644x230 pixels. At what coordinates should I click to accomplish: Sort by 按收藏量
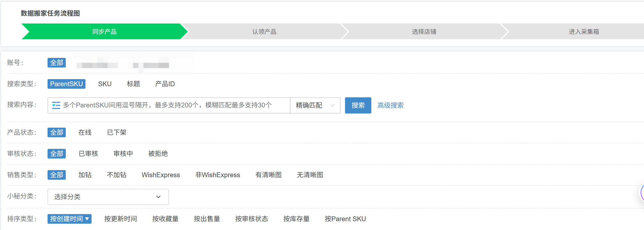(165, 219)
